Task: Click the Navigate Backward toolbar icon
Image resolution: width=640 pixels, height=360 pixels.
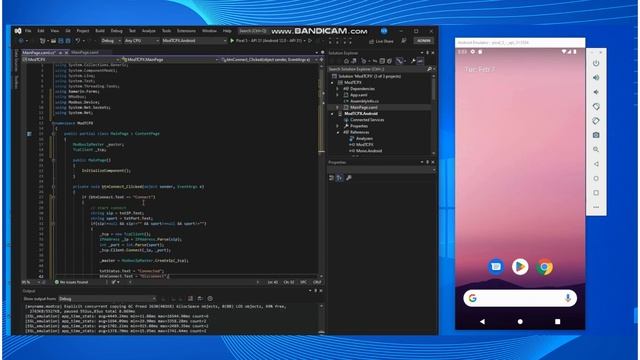Action: tap(21, 41)
